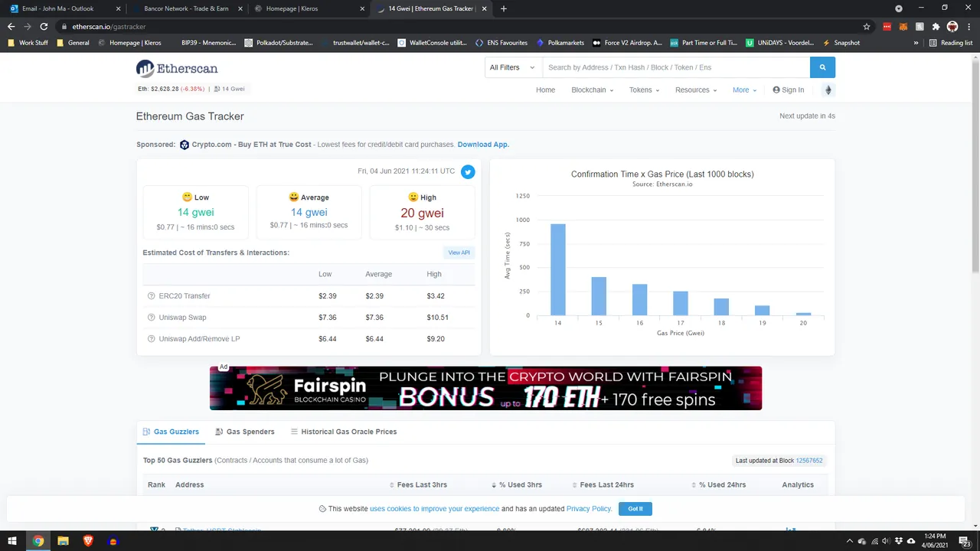
Task: Open the red password manager extension
Action: [887, 27]
